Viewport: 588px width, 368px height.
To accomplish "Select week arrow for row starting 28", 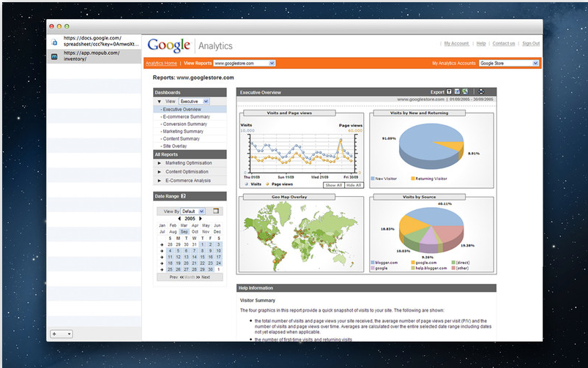I will (162, 244).
